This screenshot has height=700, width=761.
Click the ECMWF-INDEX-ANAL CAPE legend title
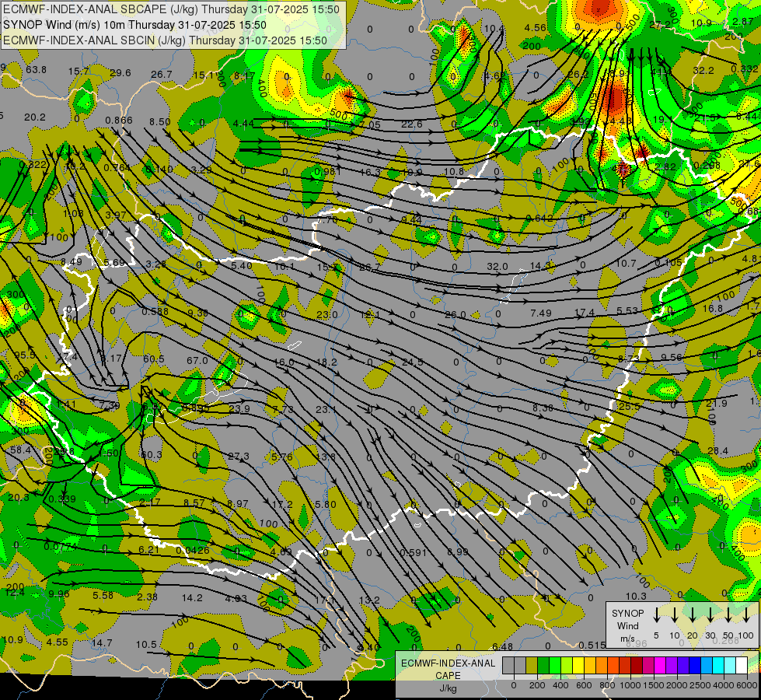[x=448, y=669]
